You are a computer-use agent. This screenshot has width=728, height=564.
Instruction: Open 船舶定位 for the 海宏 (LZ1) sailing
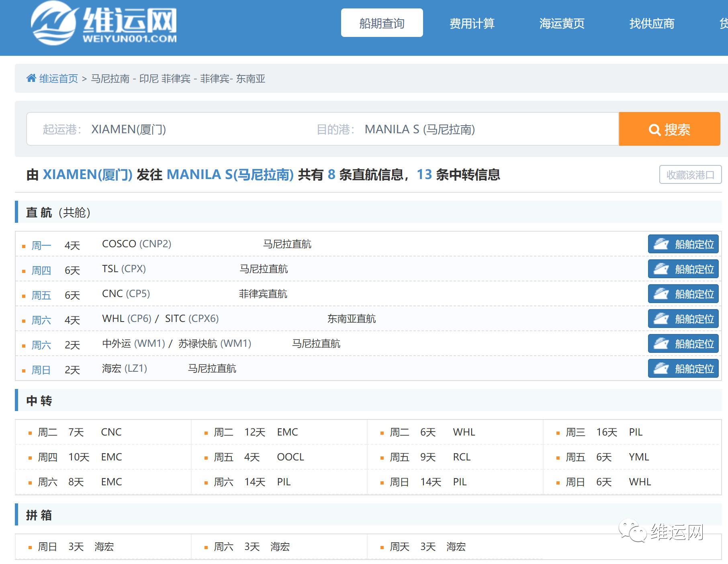[x=683, y=369]
